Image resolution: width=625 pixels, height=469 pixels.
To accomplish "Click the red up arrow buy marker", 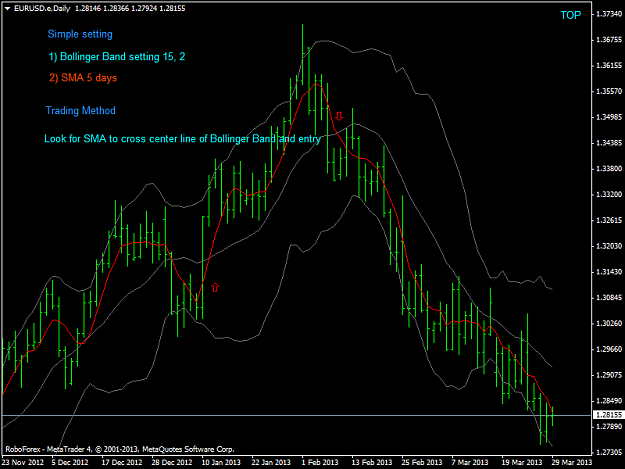I will (x=215, y=287).
